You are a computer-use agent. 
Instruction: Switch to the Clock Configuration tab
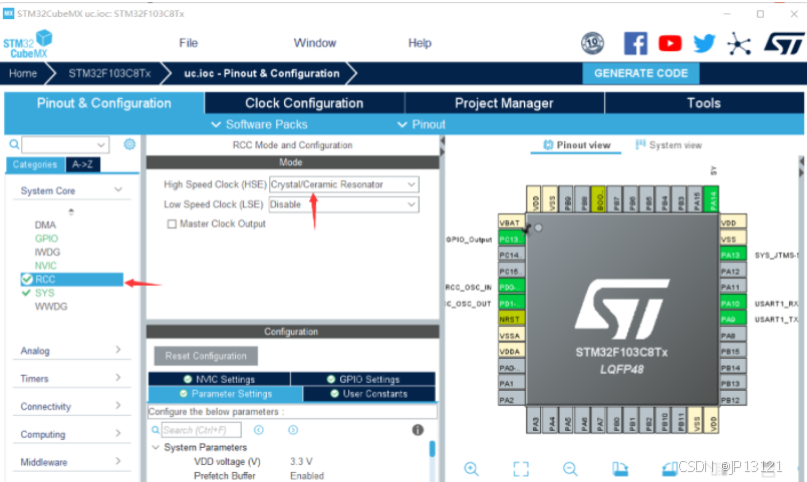click(304, 103)
